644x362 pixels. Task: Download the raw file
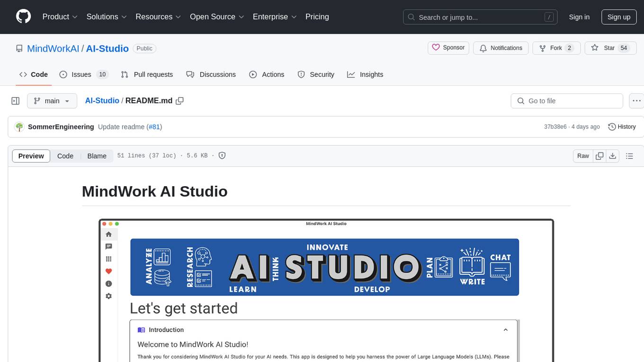pyautogui.click(x=612, y=156)
